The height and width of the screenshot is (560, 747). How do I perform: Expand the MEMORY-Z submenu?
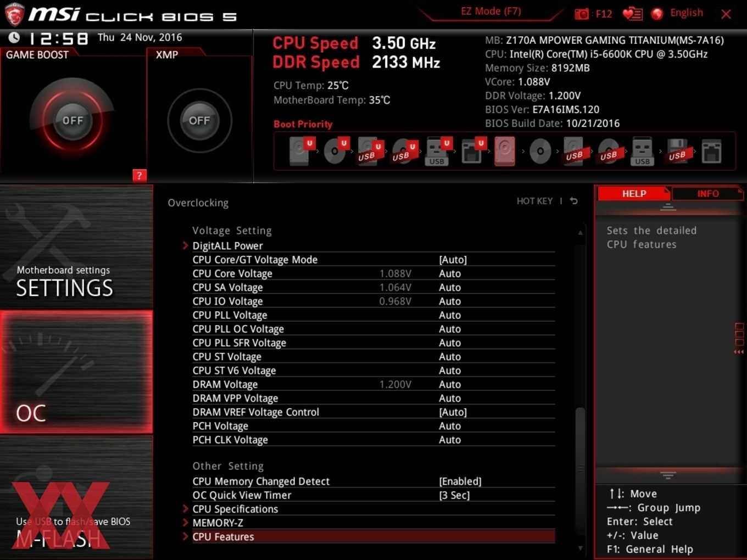pyautogui.click(x=218, y=523)
